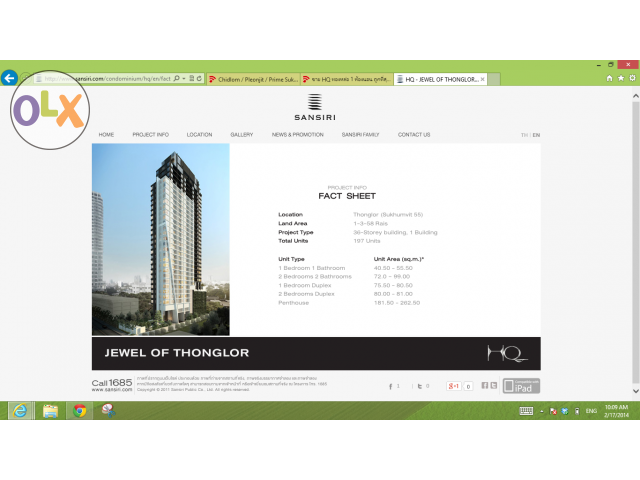Switch to the HQ - Jewel of Thonglor tab

434,78
